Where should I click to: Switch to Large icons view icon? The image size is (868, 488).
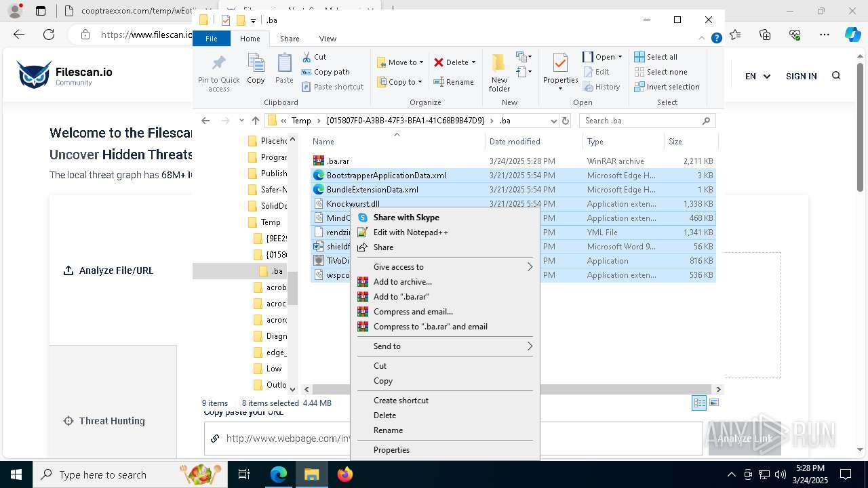713,403
